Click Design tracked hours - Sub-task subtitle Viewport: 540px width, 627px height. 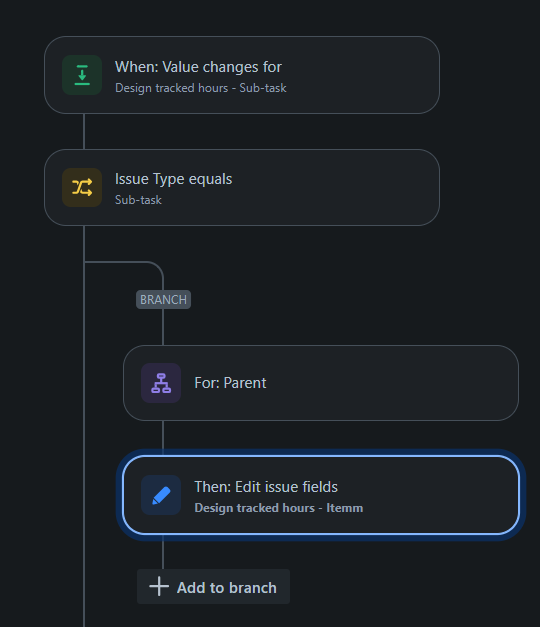(x=200, y=88)
